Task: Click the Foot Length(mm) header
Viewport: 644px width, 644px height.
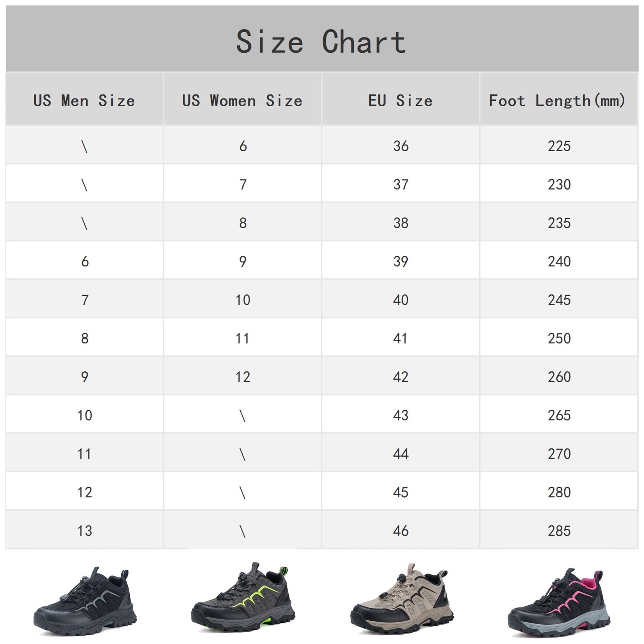Action: (x=557, y=101)
